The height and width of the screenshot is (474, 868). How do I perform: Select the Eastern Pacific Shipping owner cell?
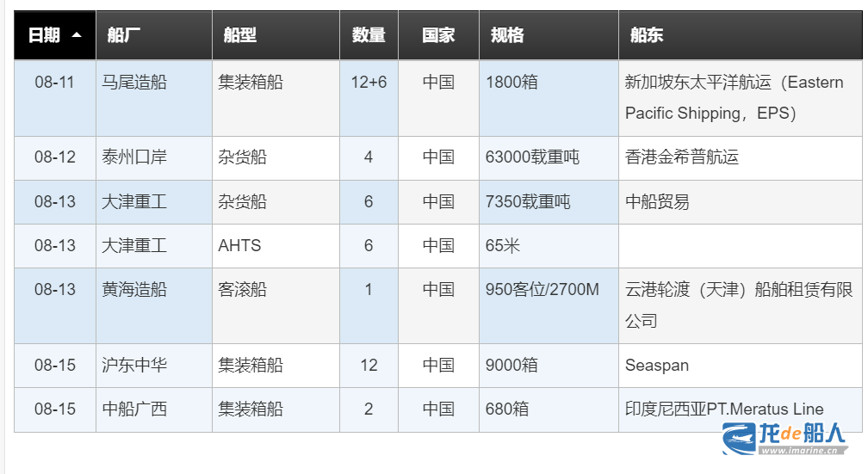click(x=741, y=98)
